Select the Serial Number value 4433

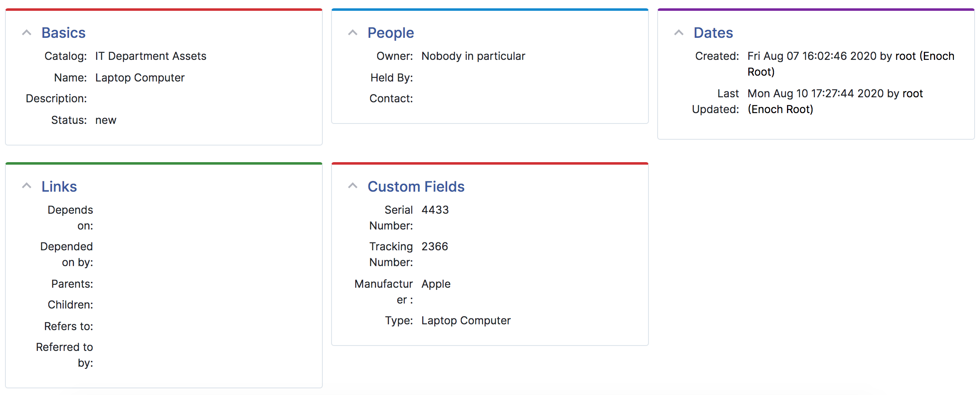pyautogui.click(x=435, y=210)
